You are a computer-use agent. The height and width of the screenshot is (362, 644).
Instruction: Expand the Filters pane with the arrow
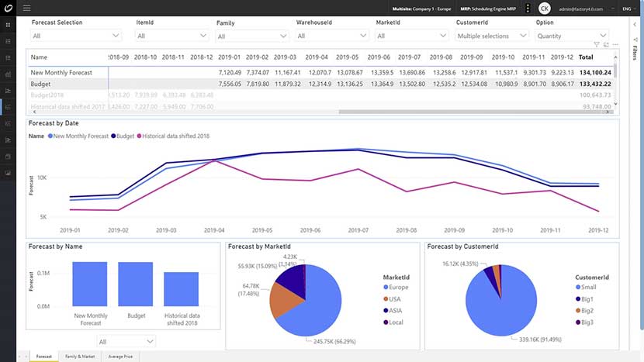point(635,25)
